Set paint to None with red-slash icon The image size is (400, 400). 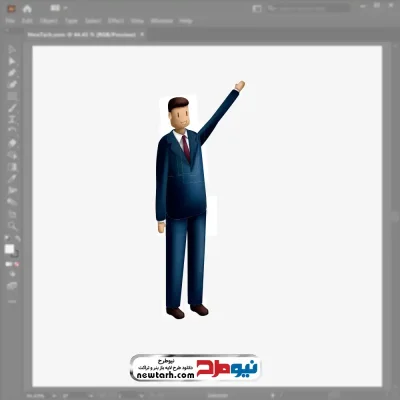(16, 264)
